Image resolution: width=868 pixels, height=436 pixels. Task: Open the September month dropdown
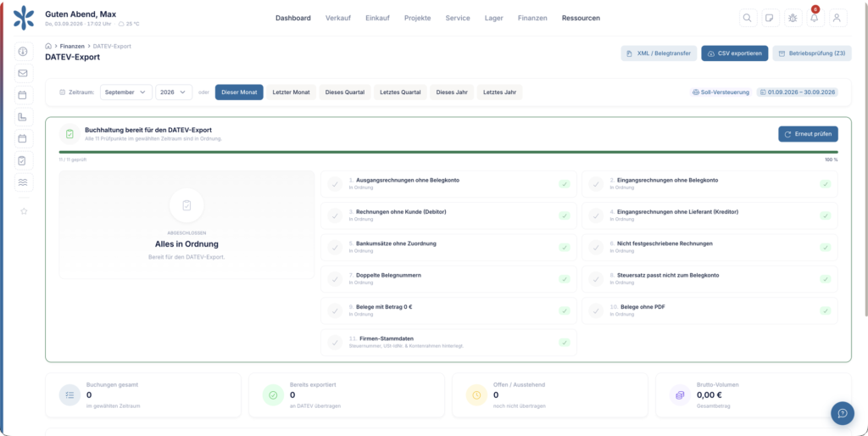pos(126,92)
